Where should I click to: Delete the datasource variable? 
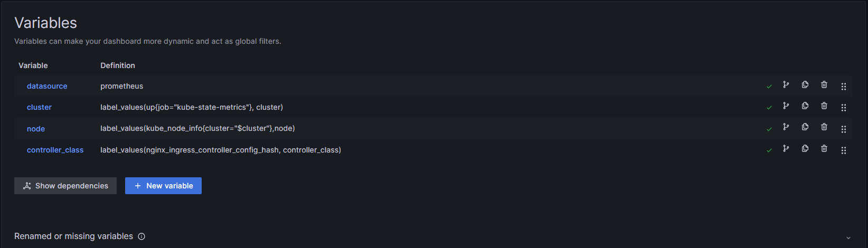824,85
